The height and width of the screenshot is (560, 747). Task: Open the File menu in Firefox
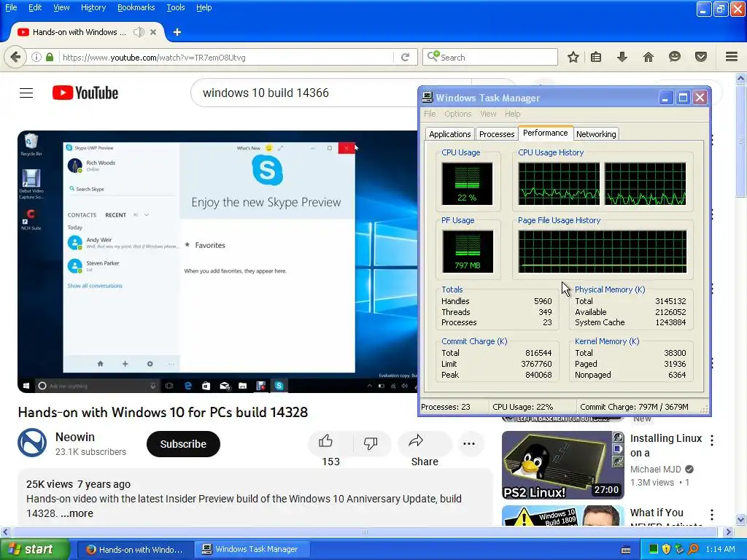point(11,7)
